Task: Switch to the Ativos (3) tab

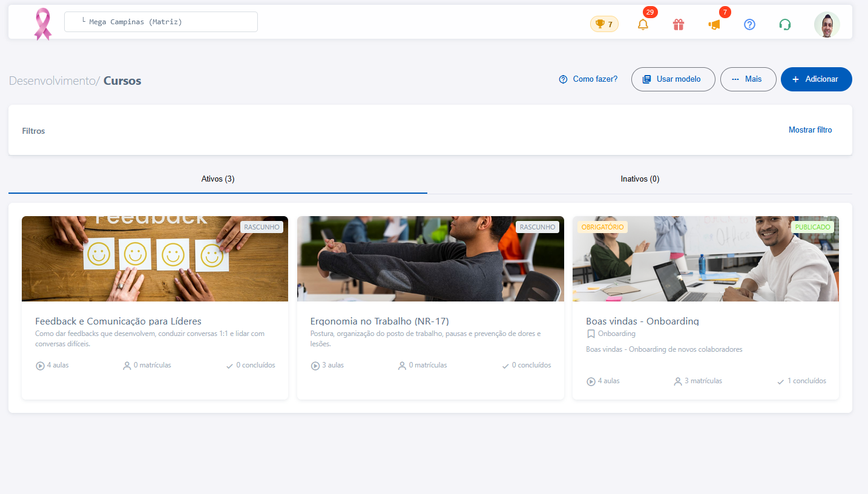Action: click(218, 179)
